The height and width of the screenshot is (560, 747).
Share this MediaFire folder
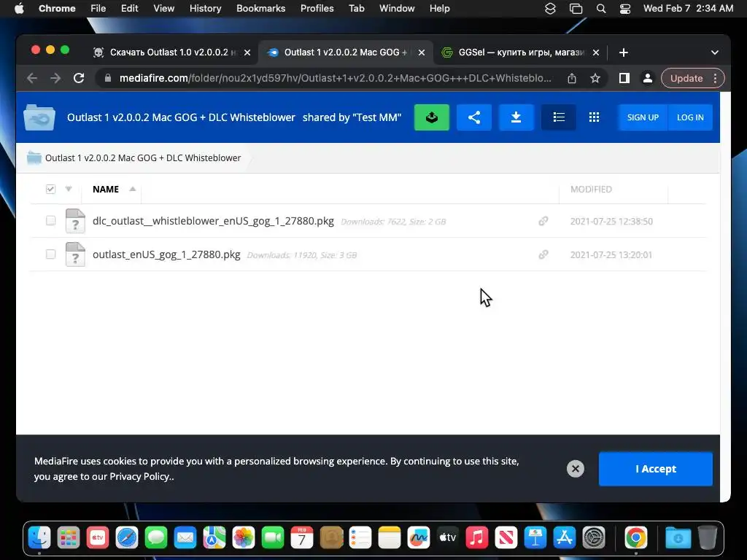point(474,117)
